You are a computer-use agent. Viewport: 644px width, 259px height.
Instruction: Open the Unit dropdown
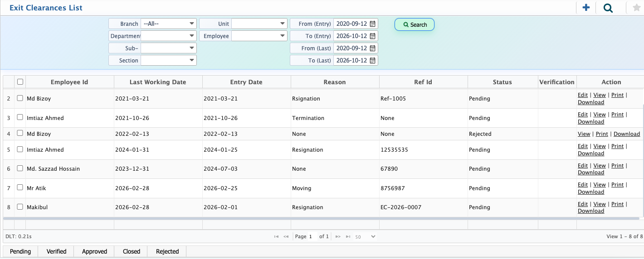(x=259, y=24)
